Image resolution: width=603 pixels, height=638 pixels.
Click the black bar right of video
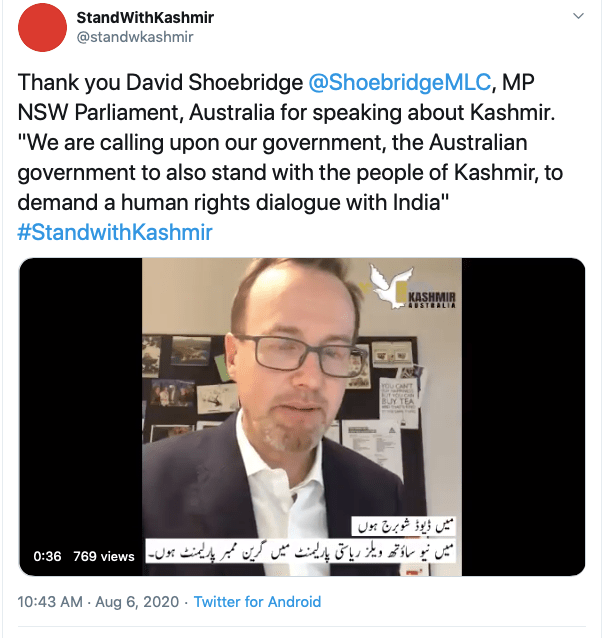(523, 417)
